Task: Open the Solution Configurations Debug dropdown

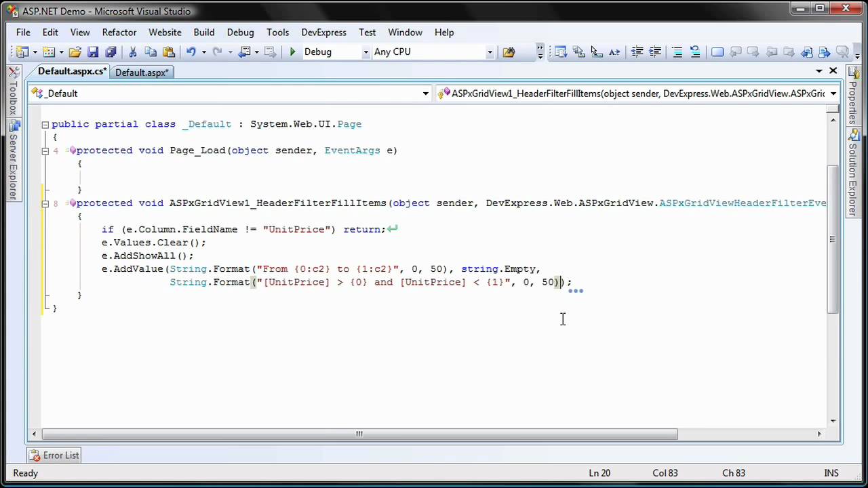Action: [x=366, y=52]
